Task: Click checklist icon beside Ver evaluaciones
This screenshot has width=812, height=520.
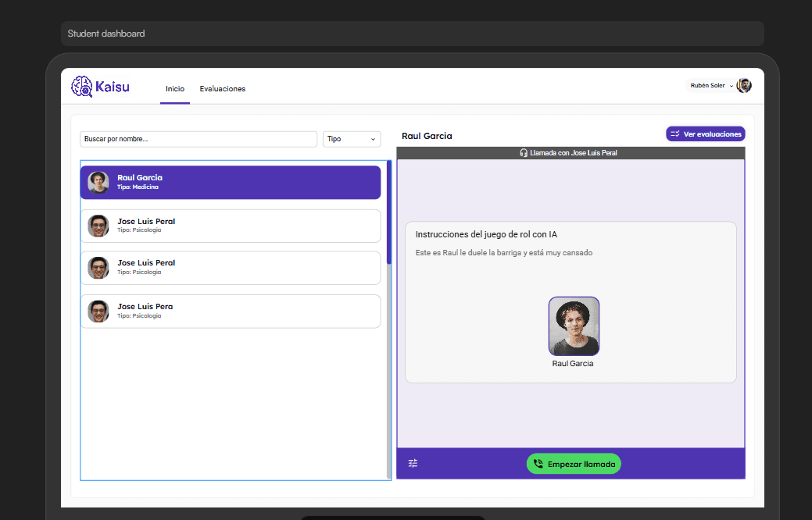Action: [x=675, y=134]
